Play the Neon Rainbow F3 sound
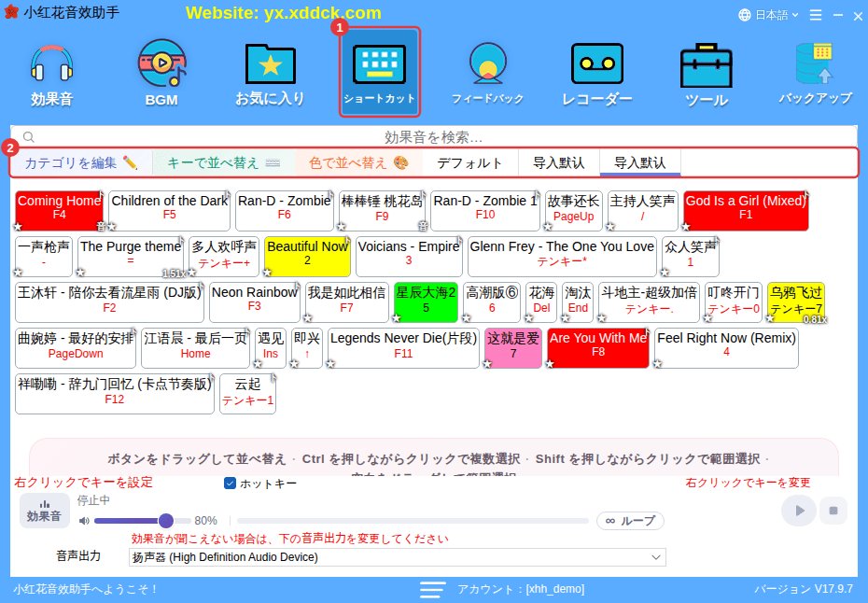 pos(255,302)
